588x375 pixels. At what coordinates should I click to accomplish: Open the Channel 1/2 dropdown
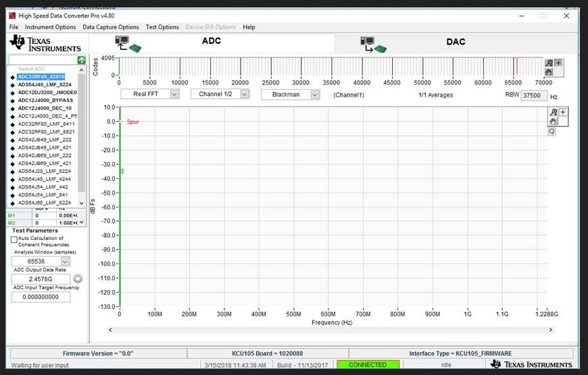[245, 94]
